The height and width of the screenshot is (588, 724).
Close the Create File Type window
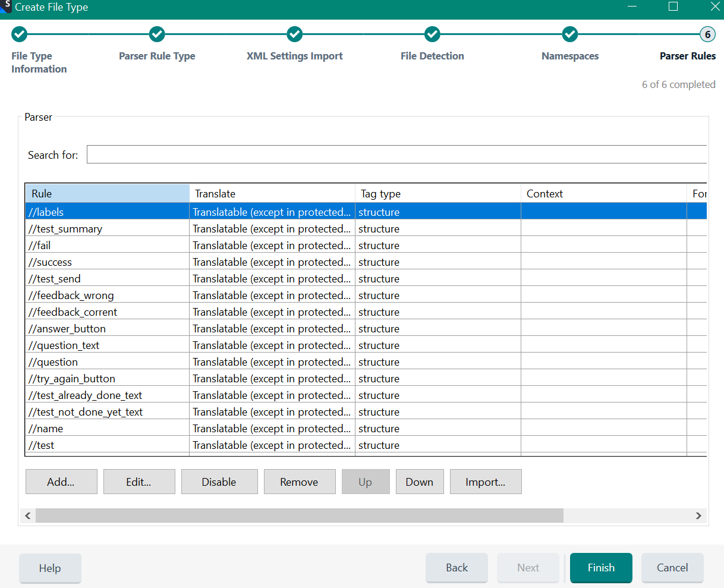point(715,7)
